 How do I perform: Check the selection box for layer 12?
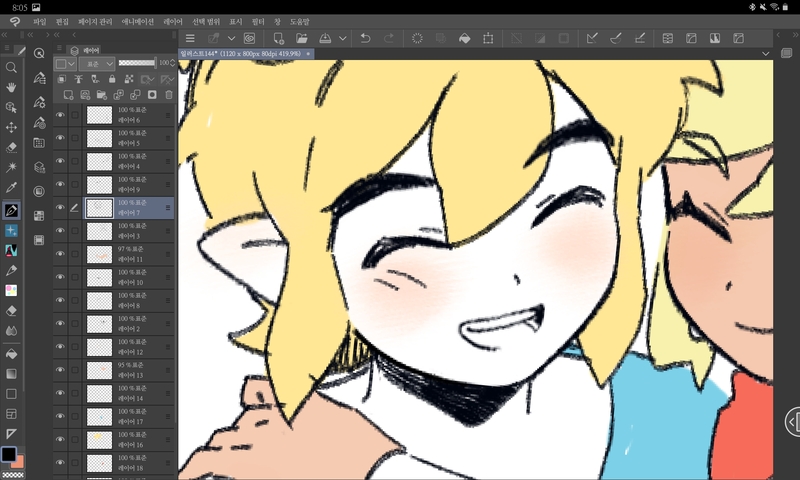[x=75, y=347]
